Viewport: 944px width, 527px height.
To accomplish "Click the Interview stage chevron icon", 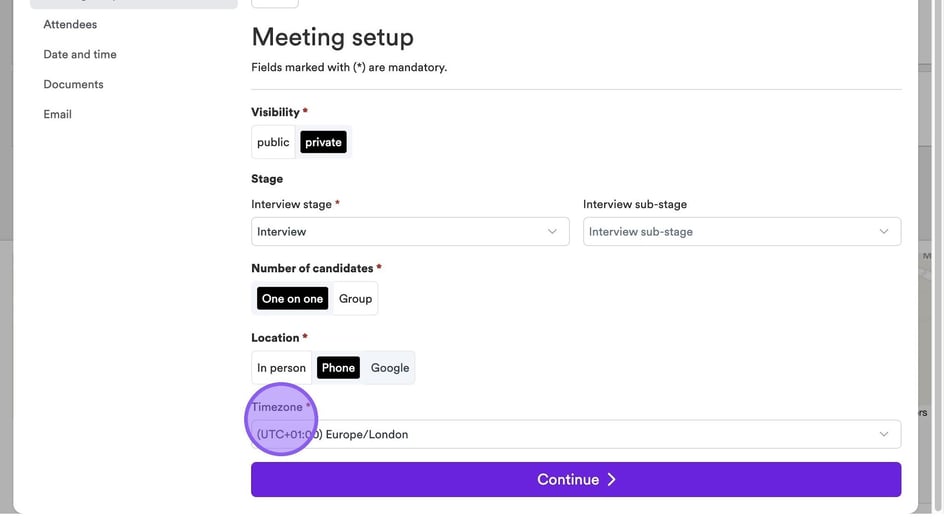I will [x=552, y=232].
